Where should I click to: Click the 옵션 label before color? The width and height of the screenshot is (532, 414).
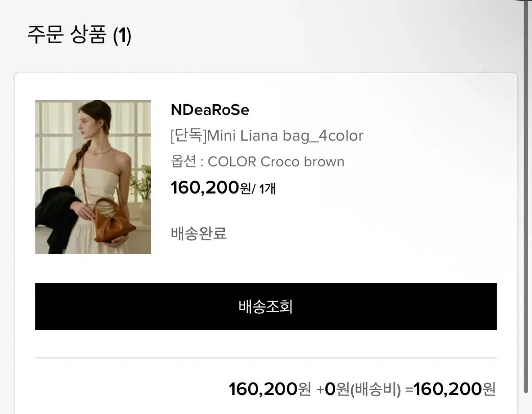[x=183, y=162]
